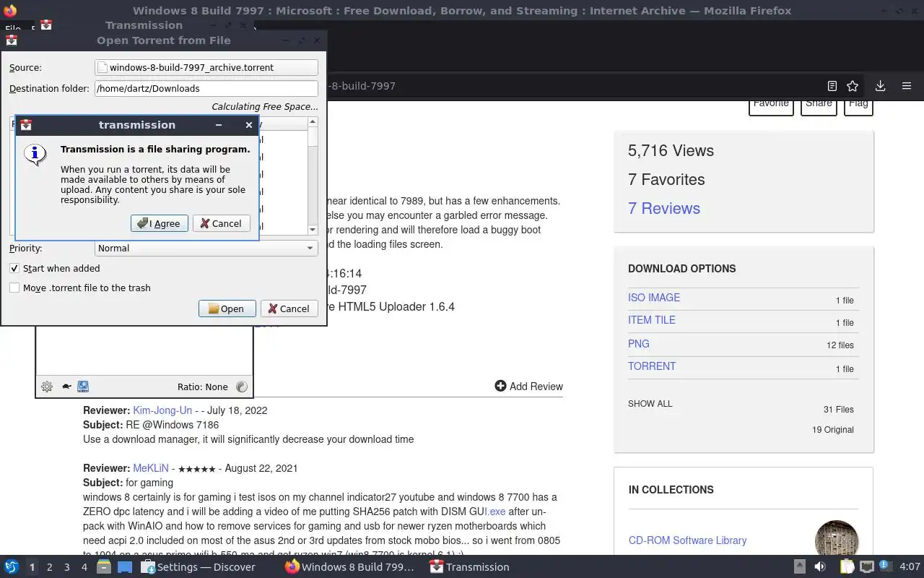924x578 pixels.
Task: Toggle Firefox reader view icon
Action: point(832,86)
